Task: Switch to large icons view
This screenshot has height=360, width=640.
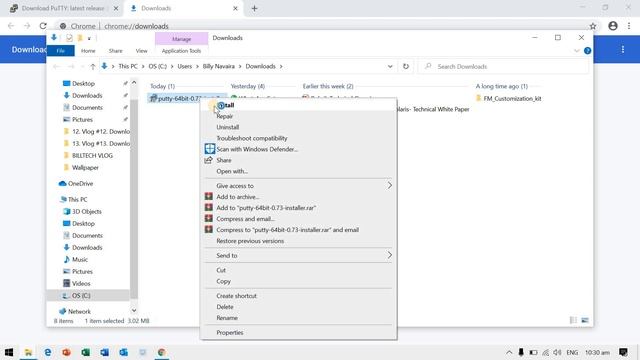Action: click(x=585, y=320)
